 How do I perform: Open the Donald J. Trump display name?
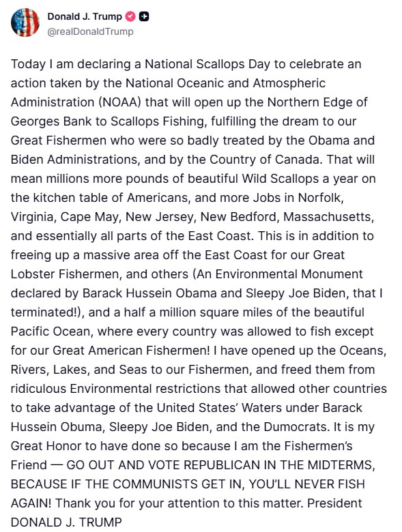click(85, 16)
